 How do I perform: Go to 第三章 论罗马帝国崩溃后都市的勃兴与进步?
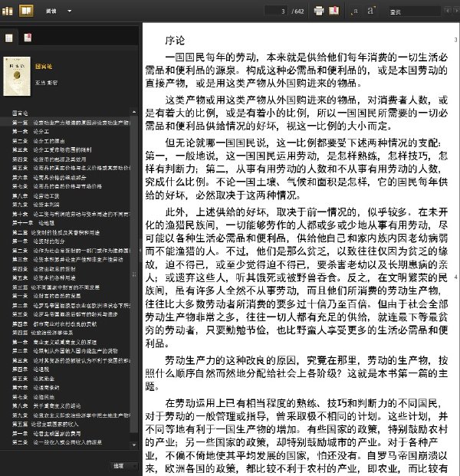(64, 314)
